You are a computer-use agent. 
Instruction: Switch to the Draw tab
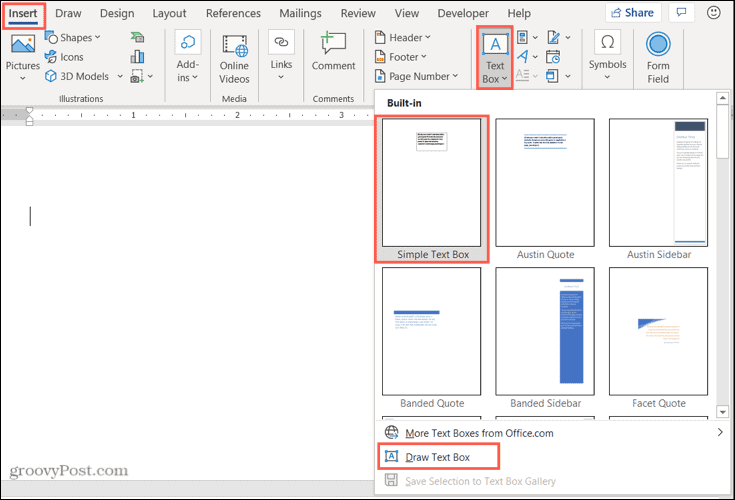click(x=68, y=14)
